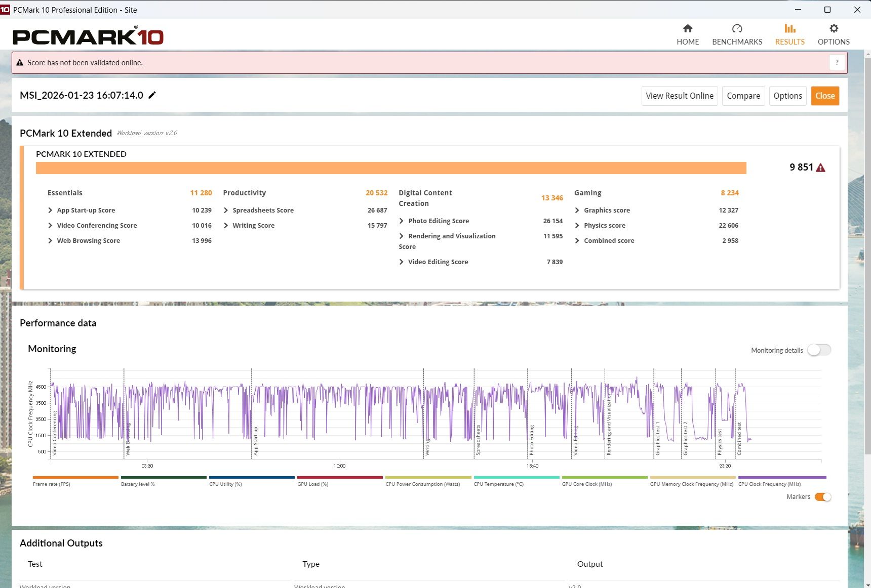Expand the Spreadsheets Score details

(226, 211)
